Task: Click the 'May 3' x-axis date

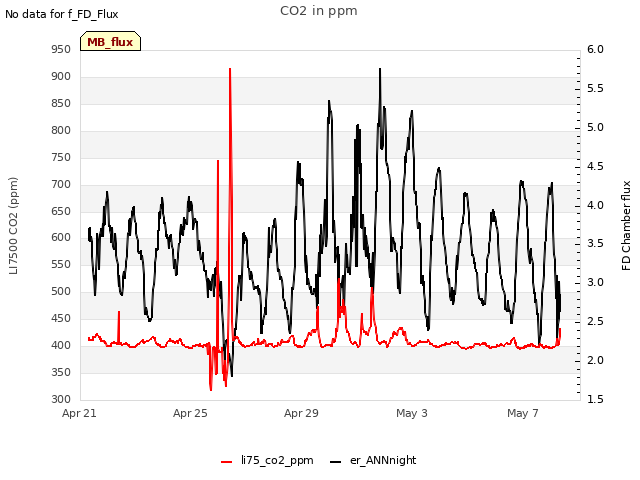Action: pyautogui.click(x=412, y=413)
